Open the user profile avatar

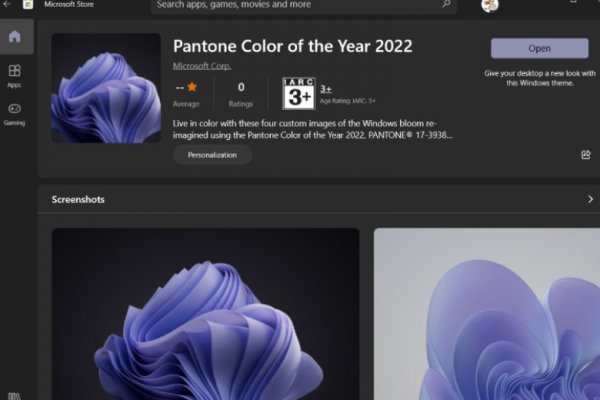tap(489, 5)
